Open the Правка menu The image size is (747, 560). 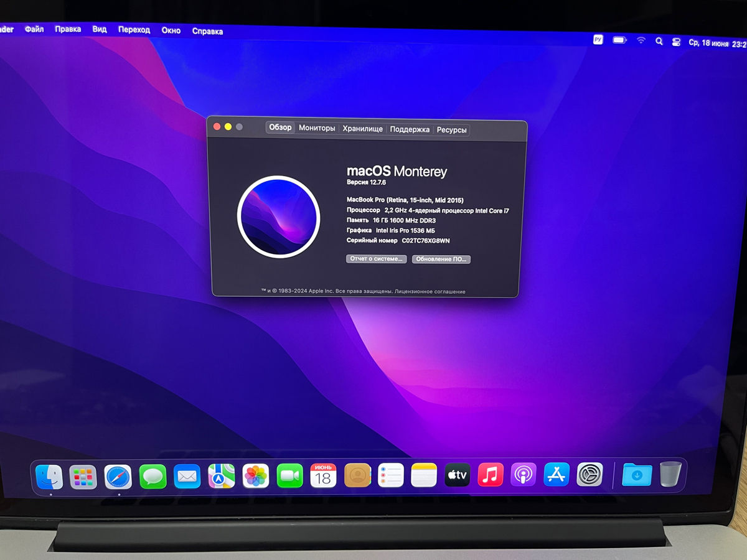click(68, 29)
